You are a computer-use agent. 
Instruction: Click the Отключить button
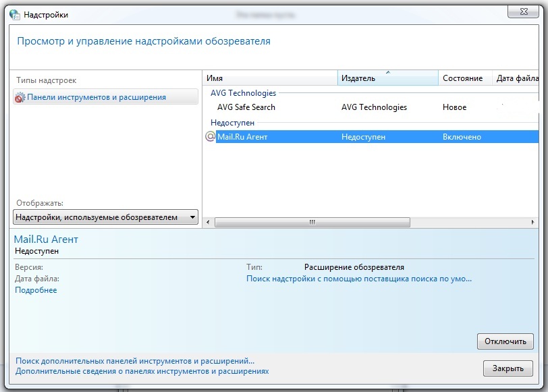[x=505, y=341]
